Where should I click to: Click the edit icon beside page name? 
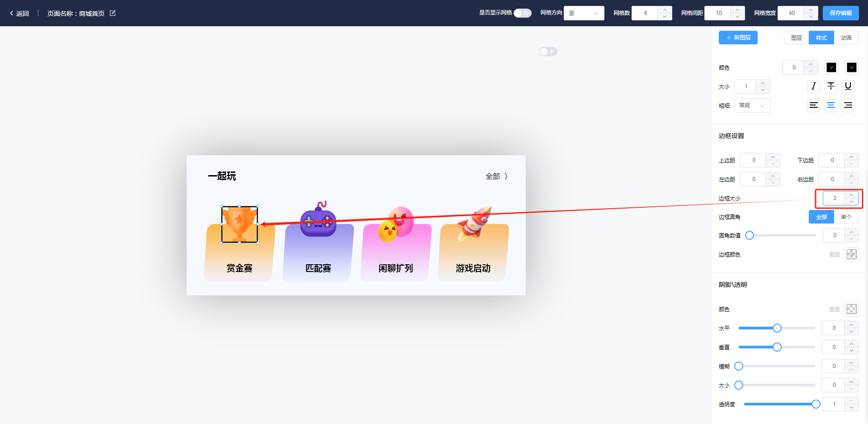pos(113,13)
